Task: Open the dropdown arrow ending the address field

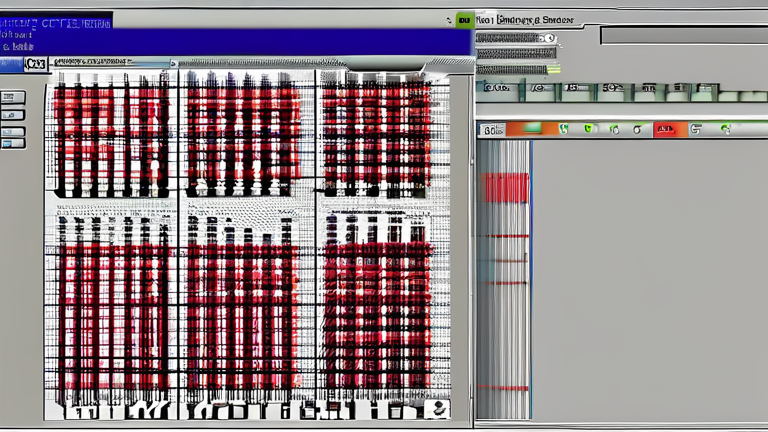Action: 173,63
